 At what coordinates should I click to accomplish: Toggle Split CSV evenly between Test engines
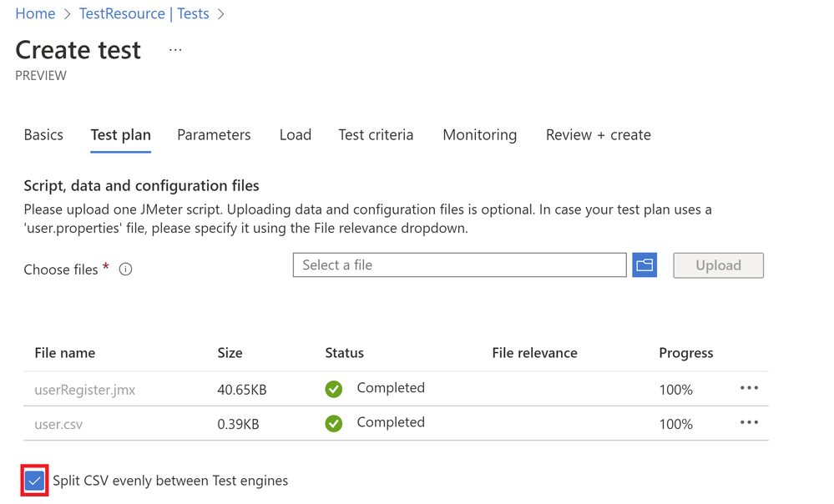[x=35, y=481]
